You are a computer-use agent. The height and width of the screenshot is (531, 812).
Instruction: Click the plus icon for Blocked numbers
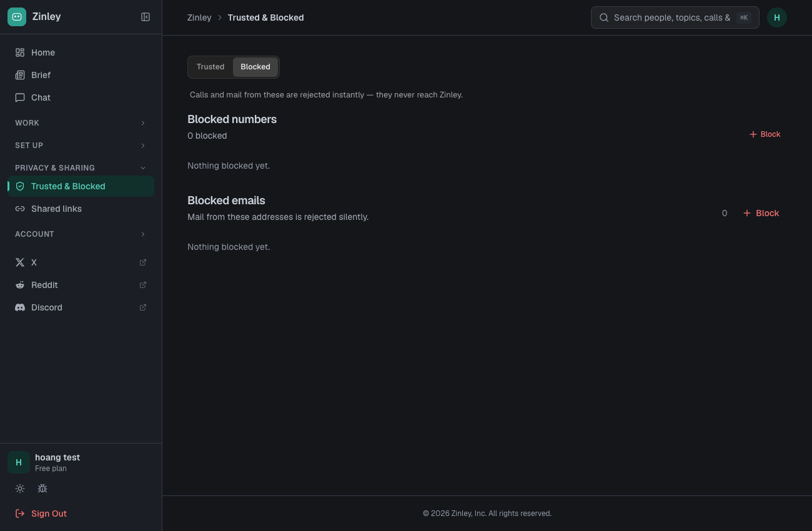[x=753, y=134]
